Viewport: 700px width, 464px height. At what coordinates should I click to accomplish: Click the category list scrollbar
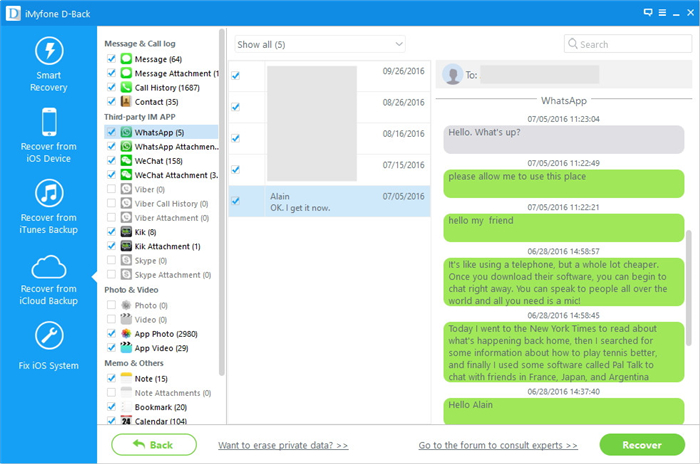coord(221,202)
